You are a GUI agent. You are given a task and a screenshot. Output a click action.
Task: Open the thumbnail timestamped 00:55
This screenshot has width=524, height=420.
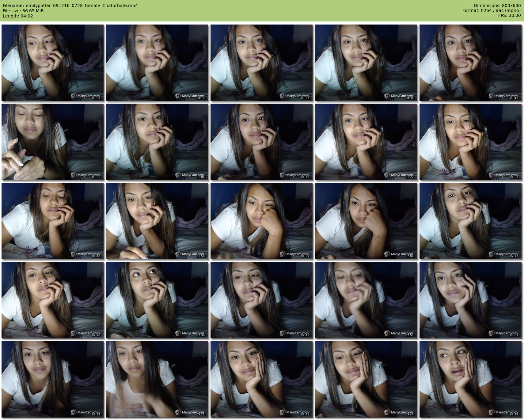coord(53,142)
